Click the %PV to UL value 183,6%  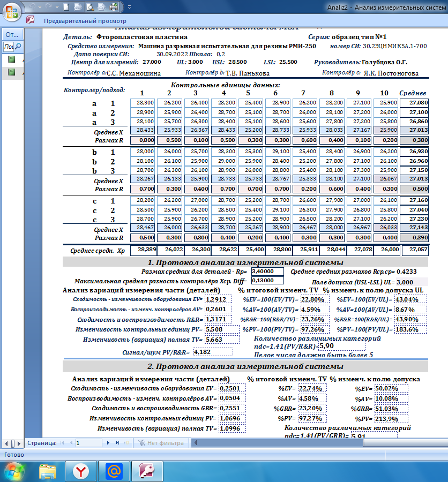[x=411, y=329]
